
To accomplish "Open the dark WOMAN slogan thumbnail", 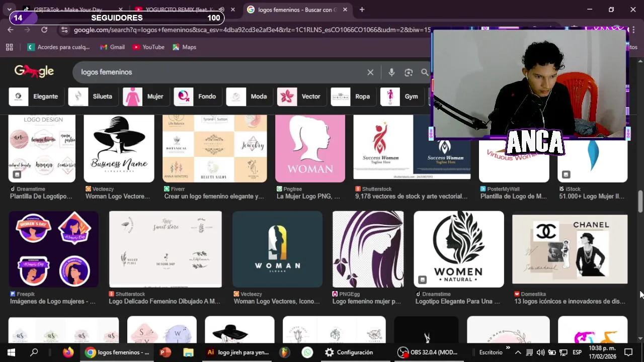I will pos(277,249).
